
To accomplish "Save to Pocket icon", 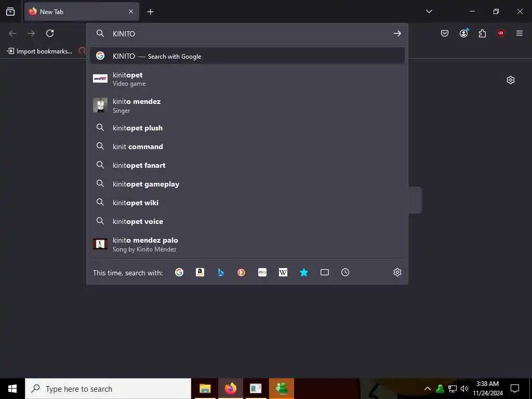I will pyautogui.click(x=445, y=33).
